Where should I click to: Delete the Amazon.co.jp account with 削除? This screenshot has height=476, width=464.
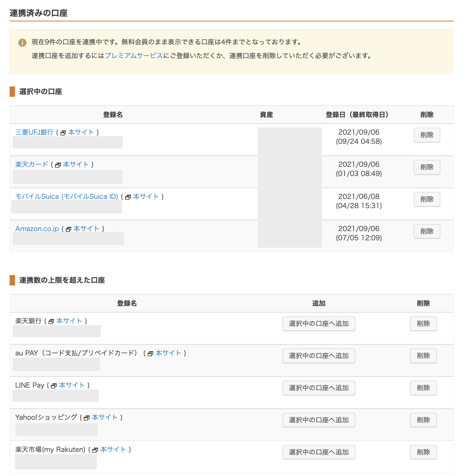(427, 231)
